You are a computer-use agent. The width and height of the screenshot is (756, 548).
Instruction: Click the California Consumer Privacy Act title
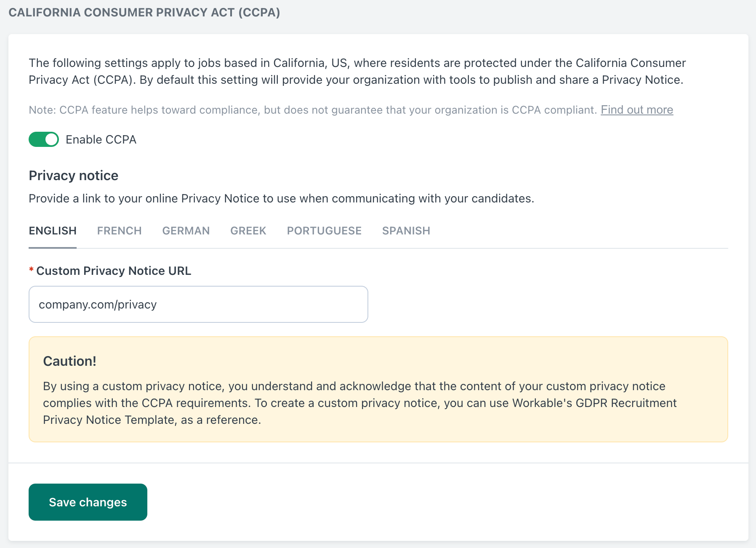click(144, 12)
